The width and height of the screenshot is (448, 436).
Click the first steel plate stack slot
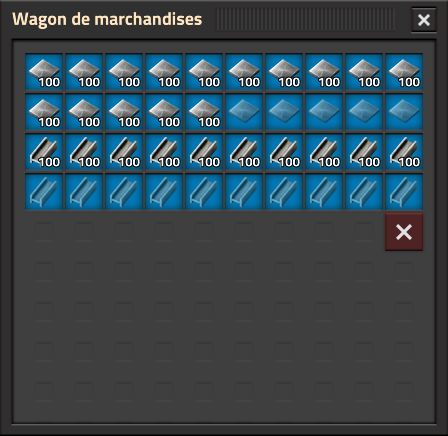pos(44,72)
